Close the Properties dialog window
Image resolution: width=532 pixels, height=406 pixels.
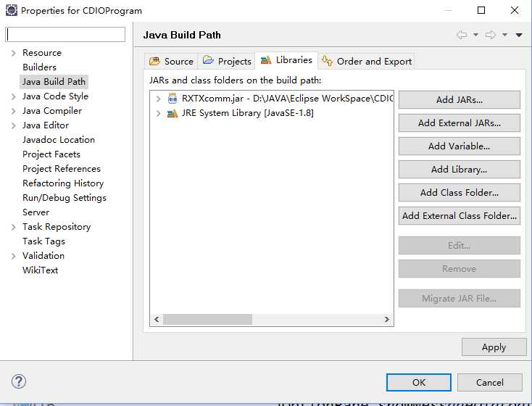pos(515,10)
